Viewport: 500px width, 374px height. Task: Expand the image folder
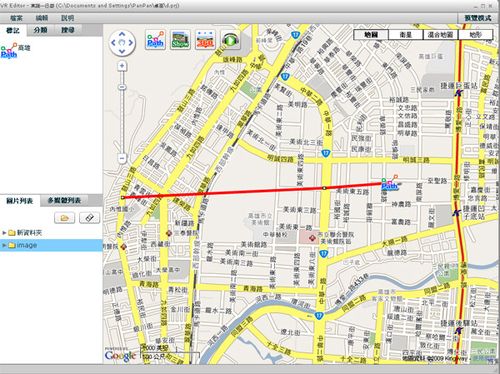click(x=4, y=245)
